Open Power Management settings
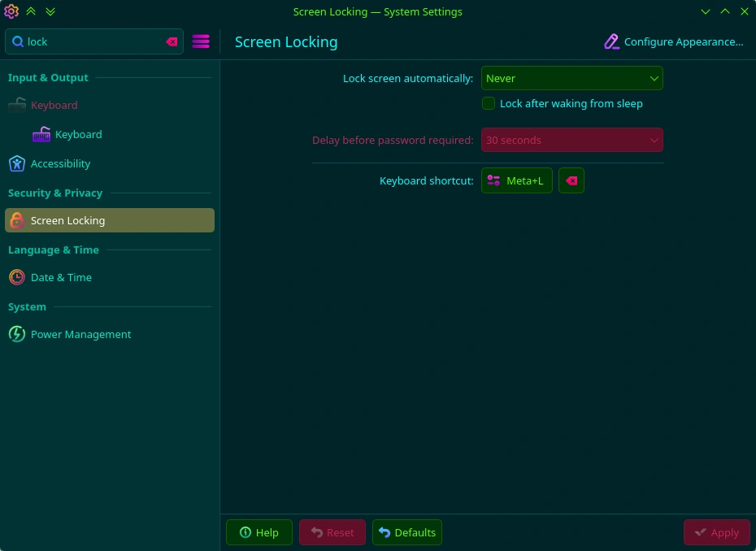The image size is (756, 551). (x=110, y=334)
